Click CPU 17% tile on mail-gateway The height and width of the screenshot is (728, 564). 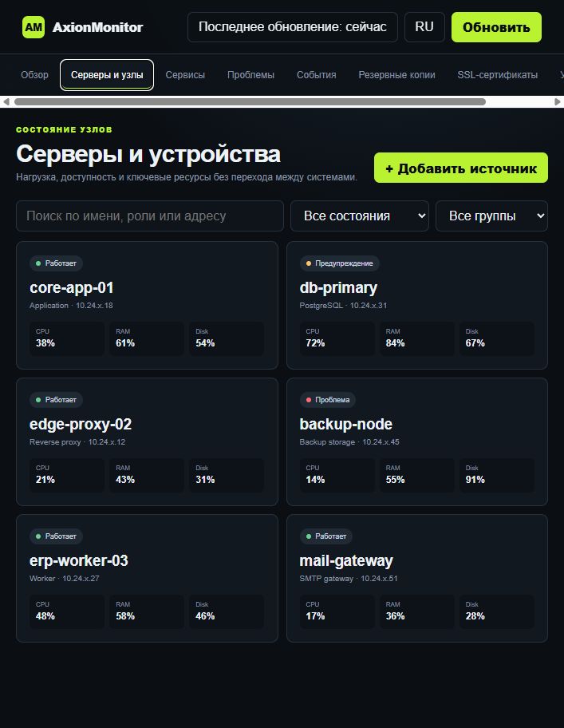click(x=337, y=611)
